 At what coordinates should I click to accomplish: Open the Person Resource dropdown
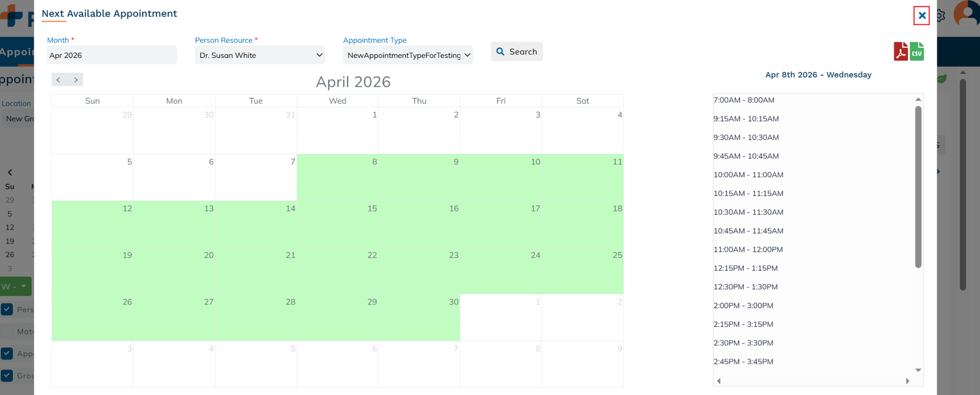260,55
